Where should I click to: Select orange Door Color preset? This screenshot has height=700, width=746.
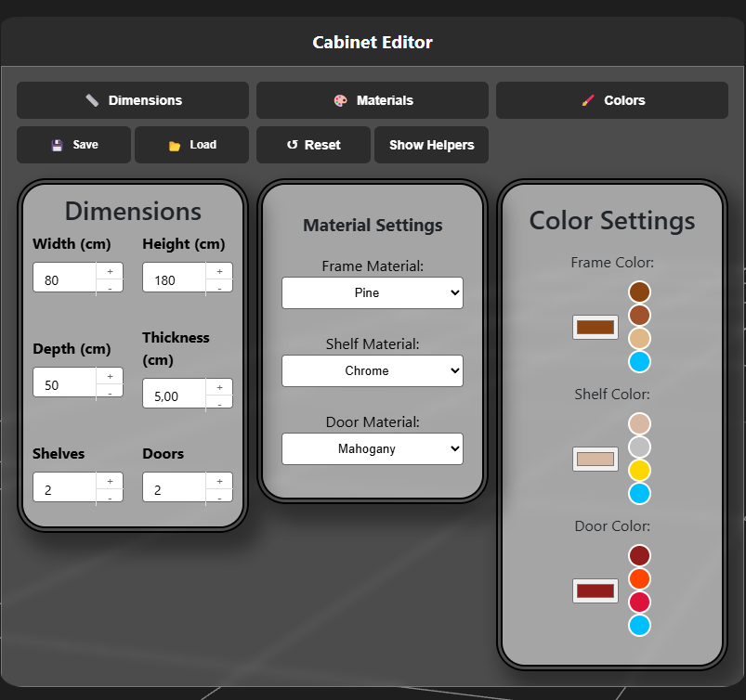639,578
